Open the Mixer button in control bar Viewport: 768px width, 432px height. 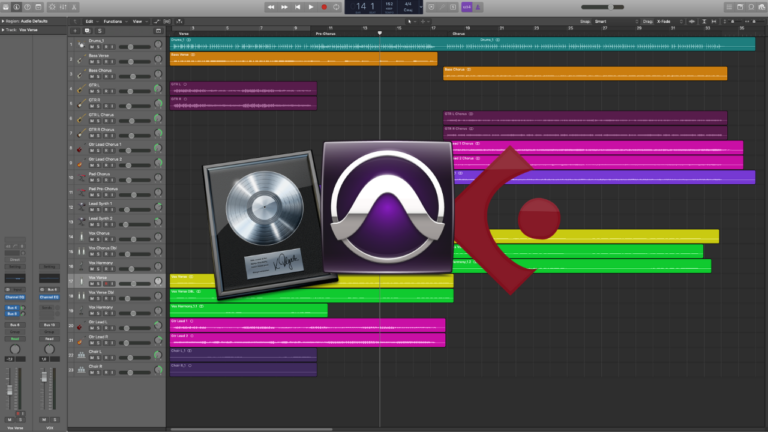tap(63, 7)
